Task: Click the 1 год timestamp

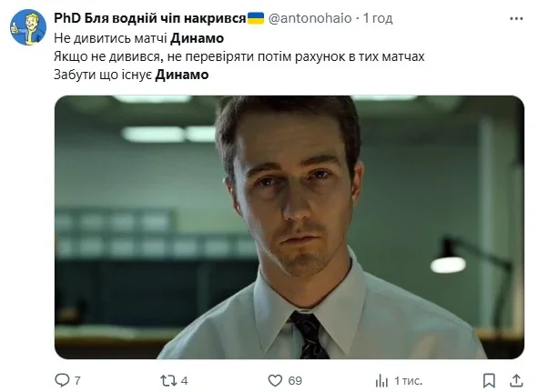Action: (x=378, y=18)
